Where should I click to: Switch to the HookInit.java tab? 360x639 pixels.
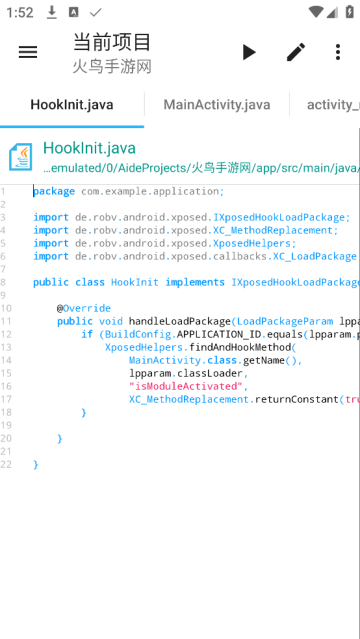click(x=72, y=105)
